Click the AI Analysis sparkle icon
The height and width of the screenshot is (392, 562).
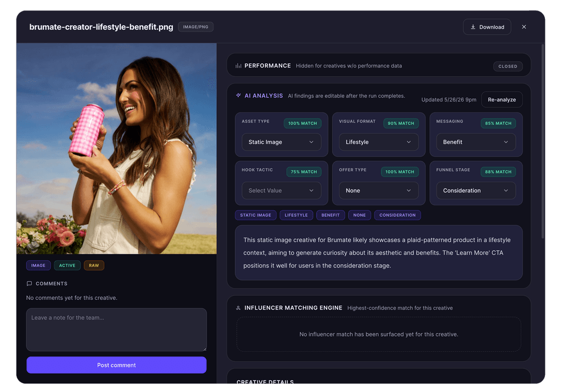click(x=238, y=96)
